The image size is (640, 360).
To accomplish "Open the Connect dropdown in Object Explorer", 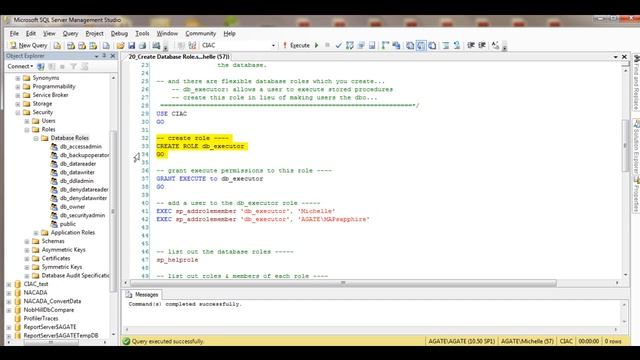I will 20,66.
